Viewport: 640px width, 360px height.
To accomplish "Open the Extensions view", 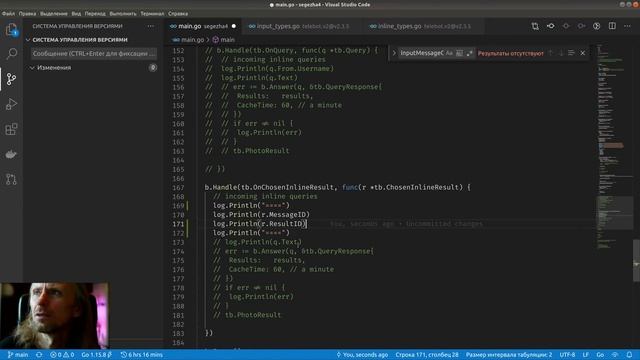I will click(11, 129).
